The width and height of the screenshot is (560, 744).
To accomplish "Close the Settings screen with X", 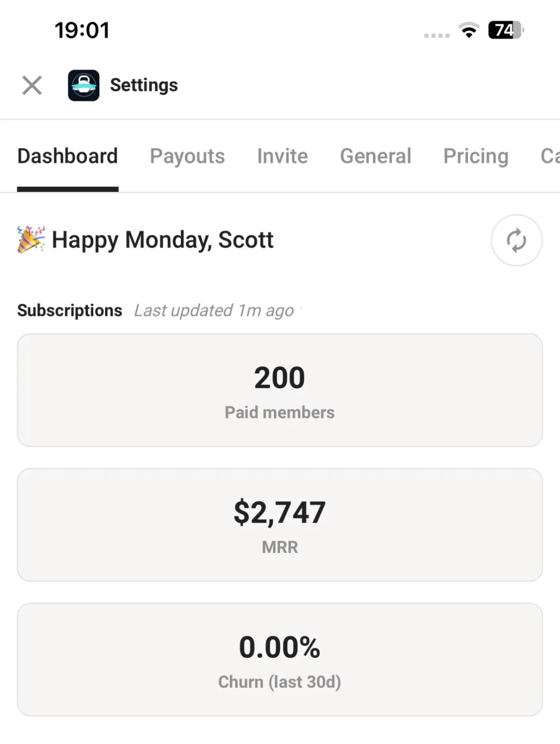I will 32,85.
